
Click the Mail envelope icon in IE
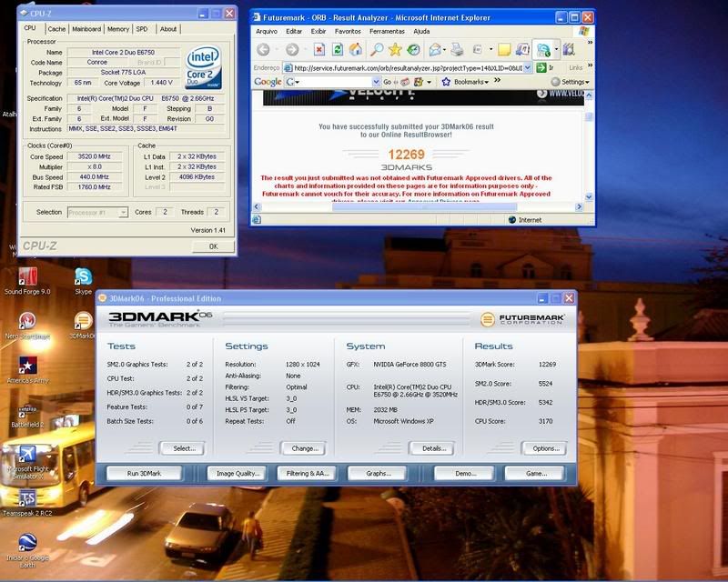point(435,50)
